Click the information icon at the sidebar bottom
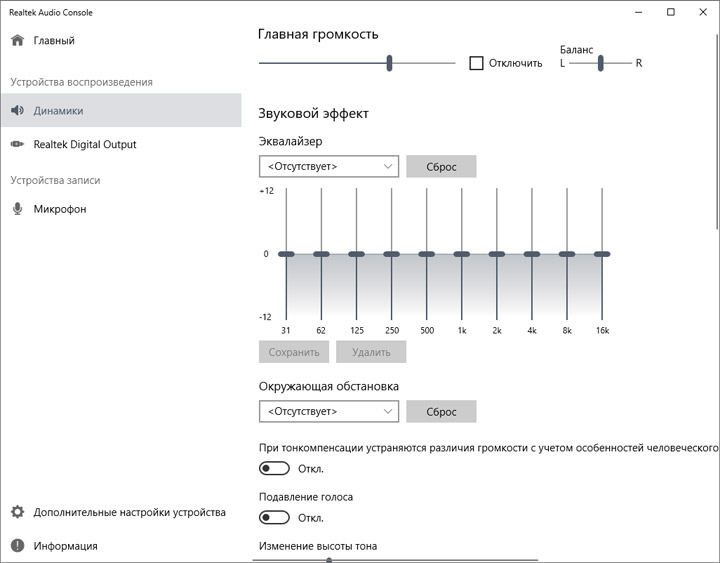This screenshot has height=563, width=720. (x=17, y=546)
